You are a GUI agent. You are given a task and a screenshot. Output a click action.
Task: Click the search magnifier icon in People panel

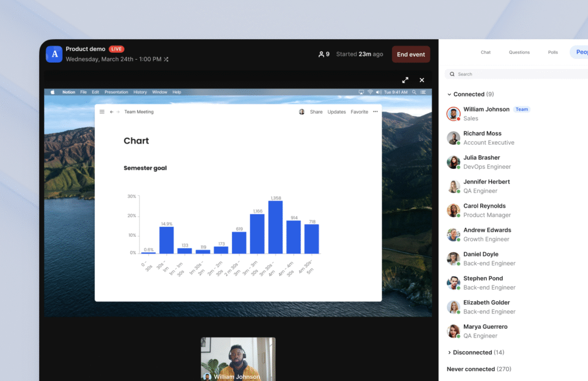[x=452, y=74]
